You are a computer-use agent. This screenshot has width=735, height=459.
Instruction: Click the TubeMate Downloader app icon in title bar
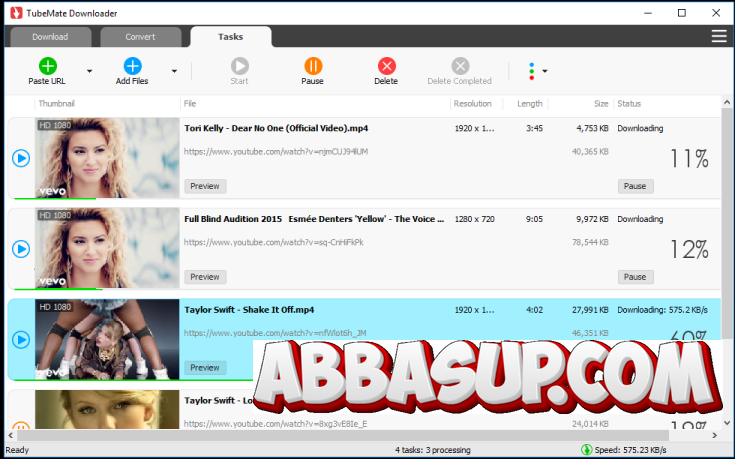[x=16, y=13]
